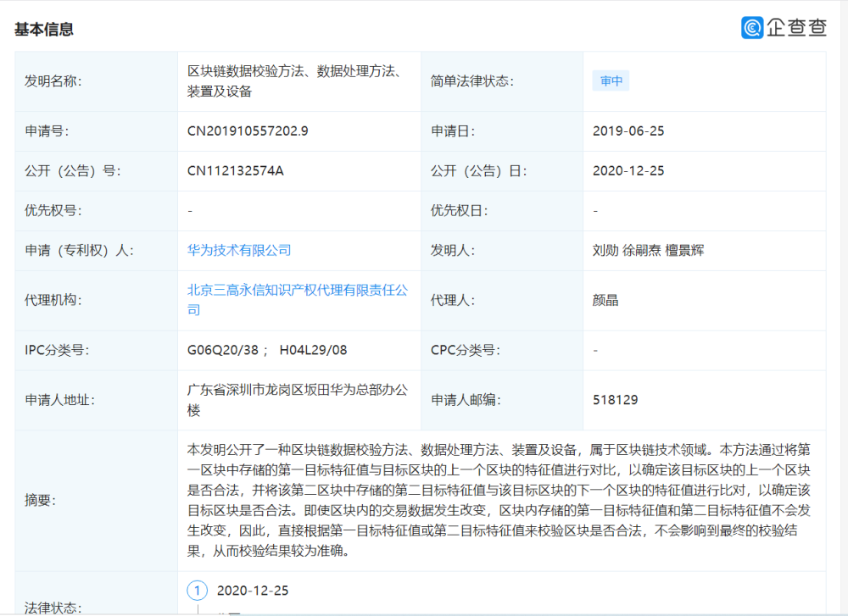Click the 法律状态 field label
848x616 pixels.
(x=53, y=608)
